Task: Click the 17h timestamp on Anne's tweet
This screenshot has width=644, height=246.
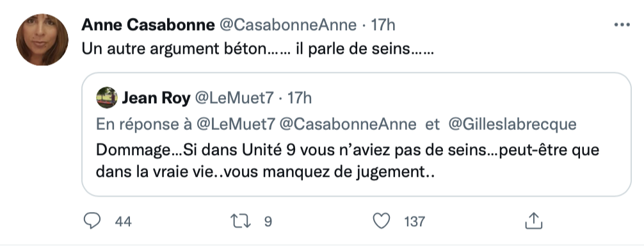Action: click(383, 25)
